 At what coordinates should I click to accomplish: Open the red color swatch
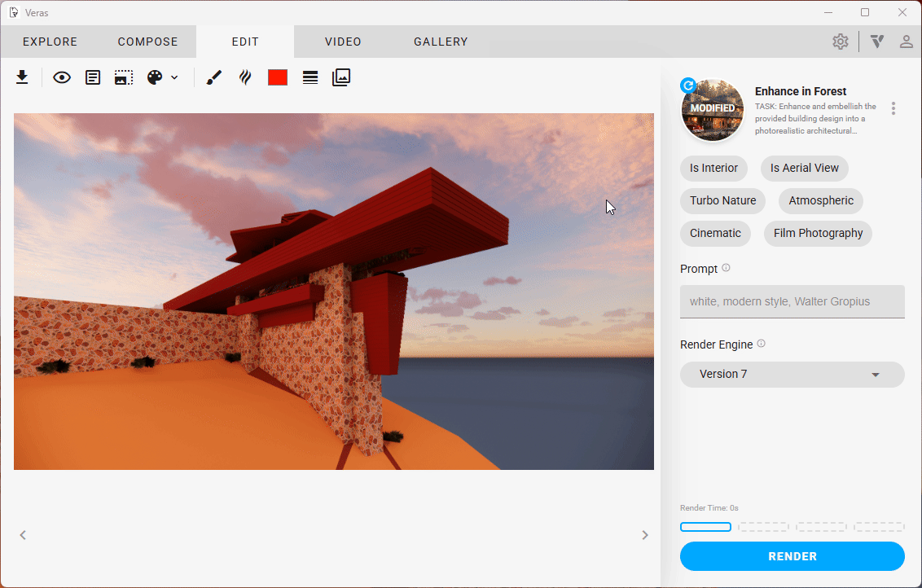(x=278, y=77)
